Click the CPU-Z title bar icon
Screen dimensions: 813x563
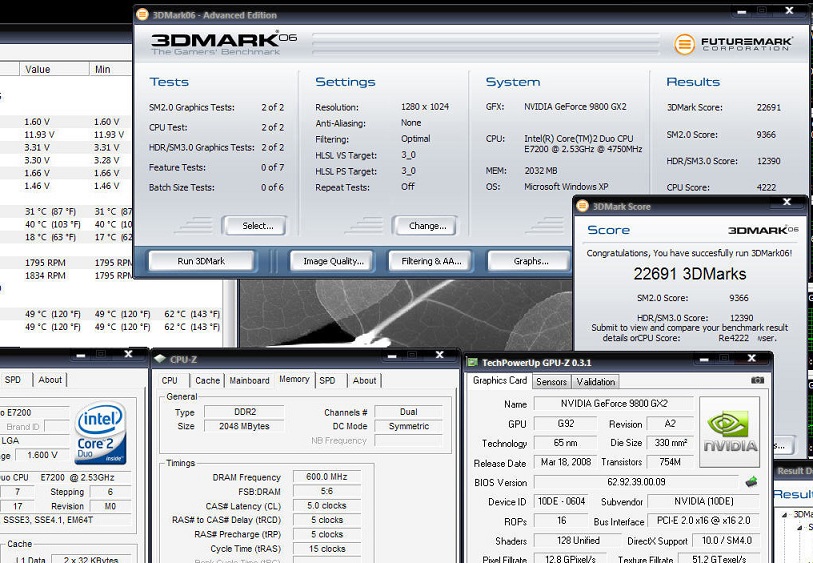(160, 359)
